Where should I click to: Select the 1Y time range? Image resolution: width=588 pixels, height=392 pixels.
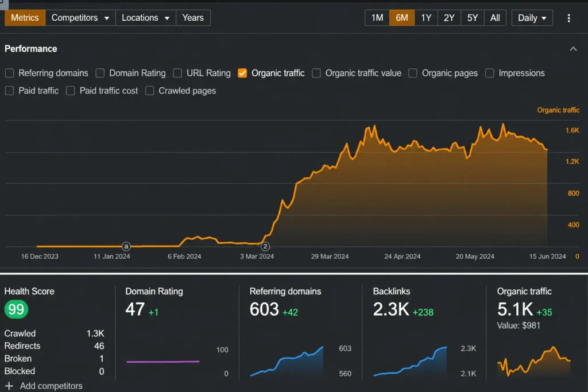coord(426,18)
